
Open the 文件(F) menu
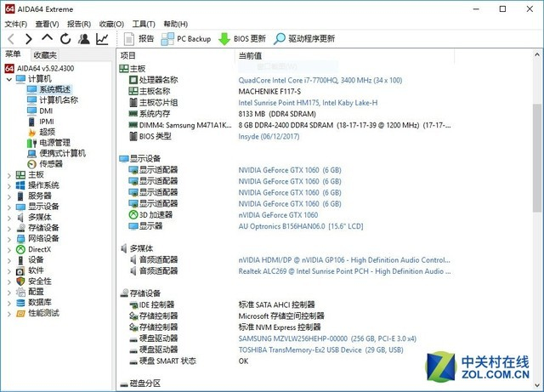point(16,24)
